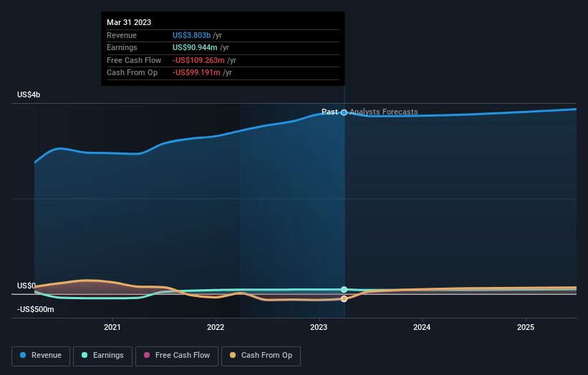
Task: Toggle the Free Cash Flow legend button
Action: [177, 356]
